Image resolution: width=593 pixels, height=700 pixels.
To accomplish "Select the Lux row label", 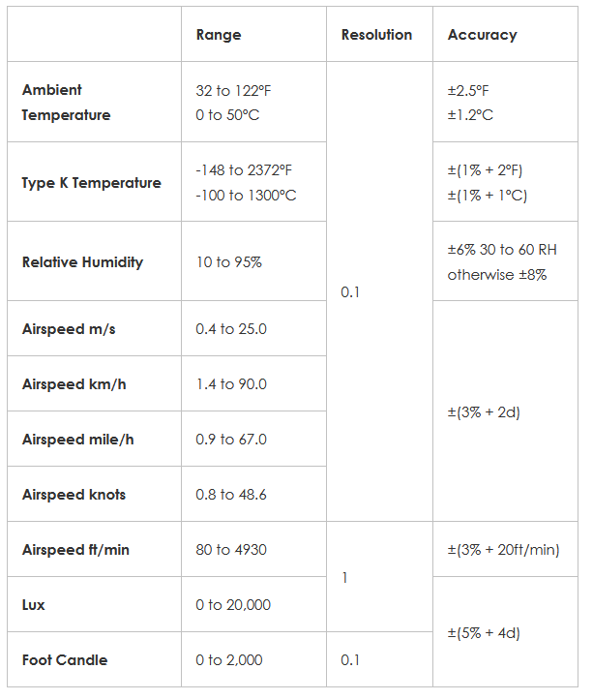I will click(34, 605).
